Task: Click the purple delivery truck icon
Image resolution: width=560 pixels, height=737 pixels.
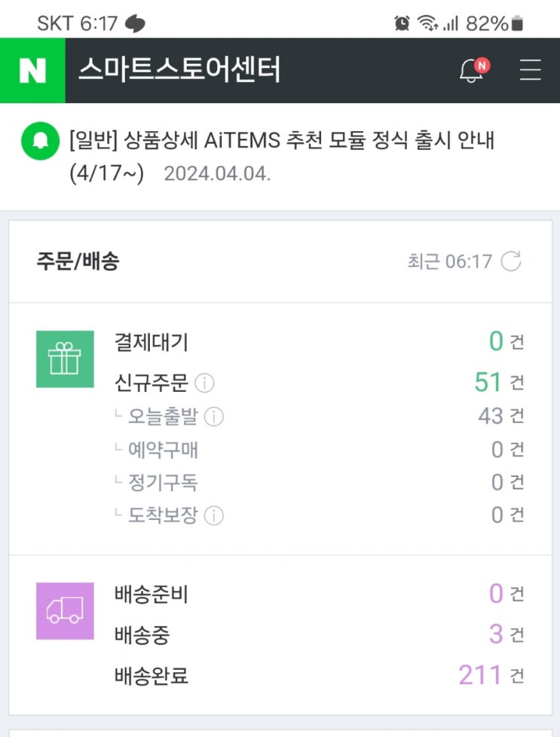Action: point(65,610)
